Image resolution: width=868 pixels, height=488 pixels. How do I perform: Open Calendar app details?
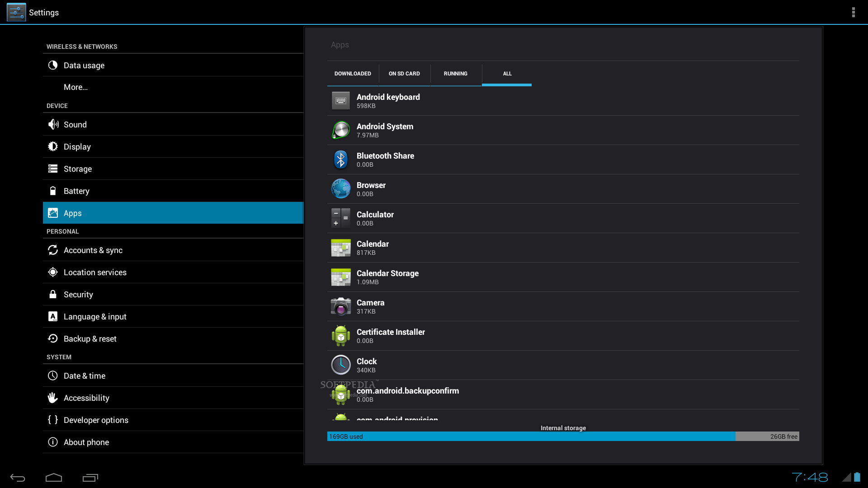click(563, 248)
